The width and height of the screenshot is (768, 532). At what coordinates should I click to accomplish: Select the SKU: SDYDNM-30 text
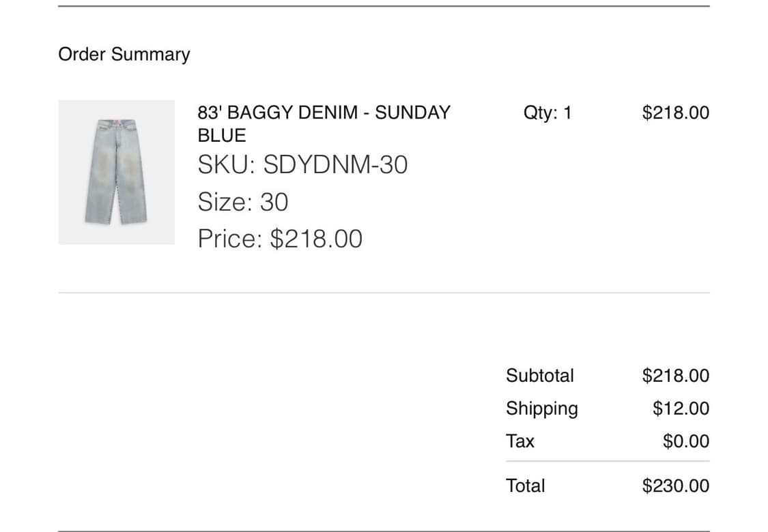302,165
